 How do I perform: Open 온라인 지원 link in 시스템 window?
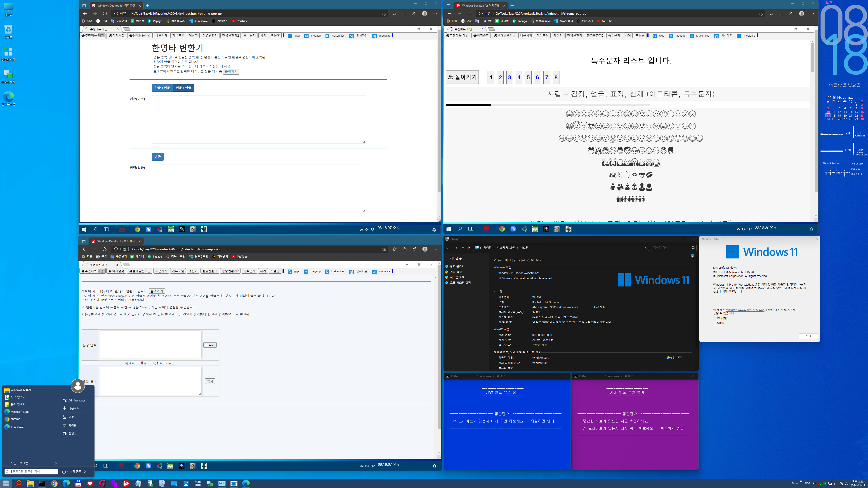(x=540, y=345)
